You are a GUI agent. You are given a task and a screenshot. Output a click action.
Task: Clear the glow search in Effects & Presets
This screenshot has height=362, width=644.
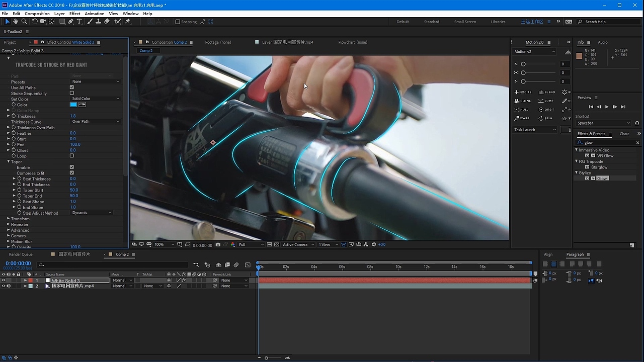[x=638, y=142]
